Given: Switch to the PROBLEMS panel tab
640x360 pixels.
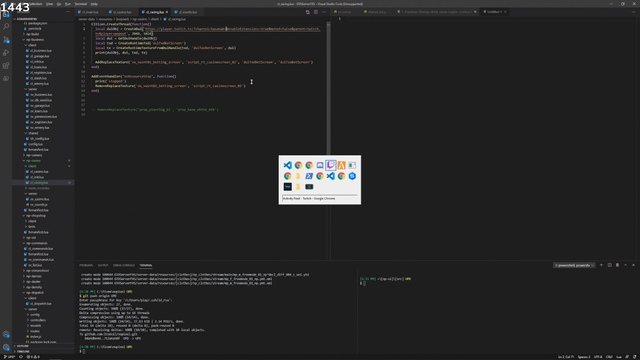Looking at the screenshot, I should click(86, 265).
